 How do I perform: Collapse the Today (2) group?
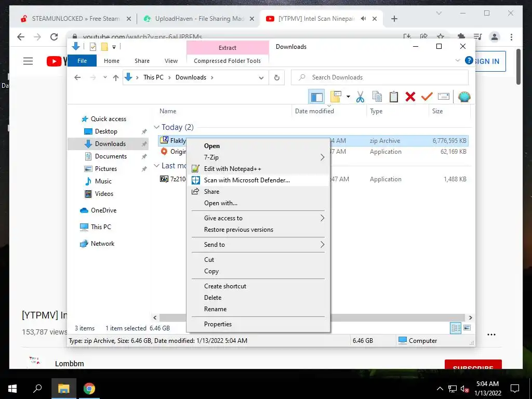(156, 127)
